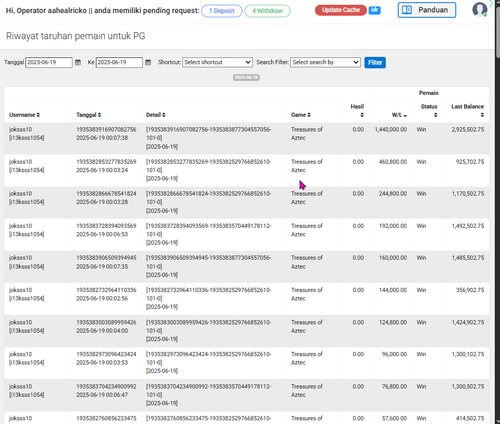Click the blue Filter button
500x424 pixels.
pyautogui.click(x=375, y=62)
